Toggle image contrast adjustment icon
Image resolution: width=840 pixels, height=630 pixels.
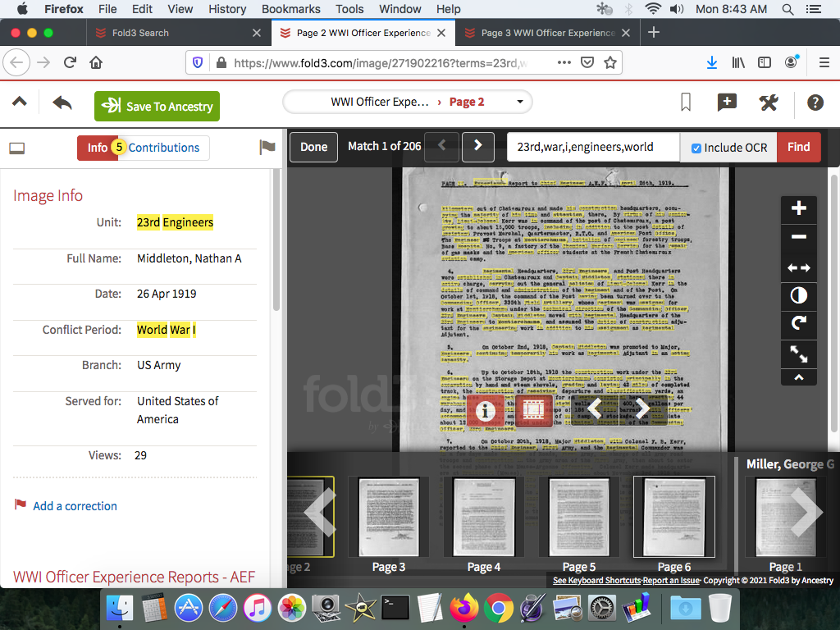(x=798, y=295)
